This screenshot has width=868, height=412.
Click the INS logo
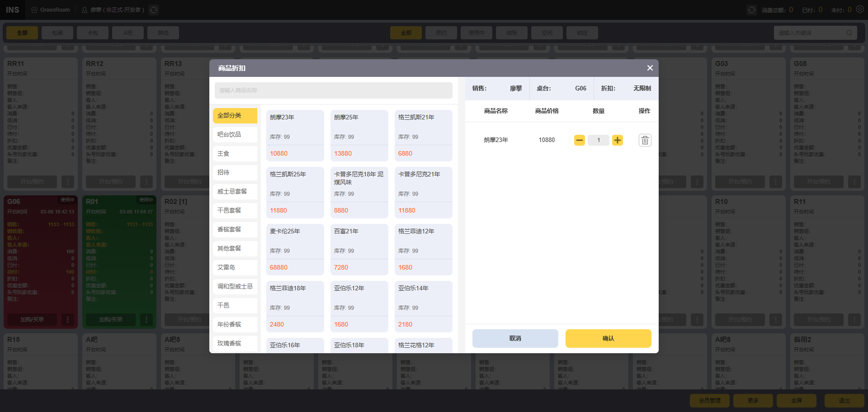[x=12, y=10]
